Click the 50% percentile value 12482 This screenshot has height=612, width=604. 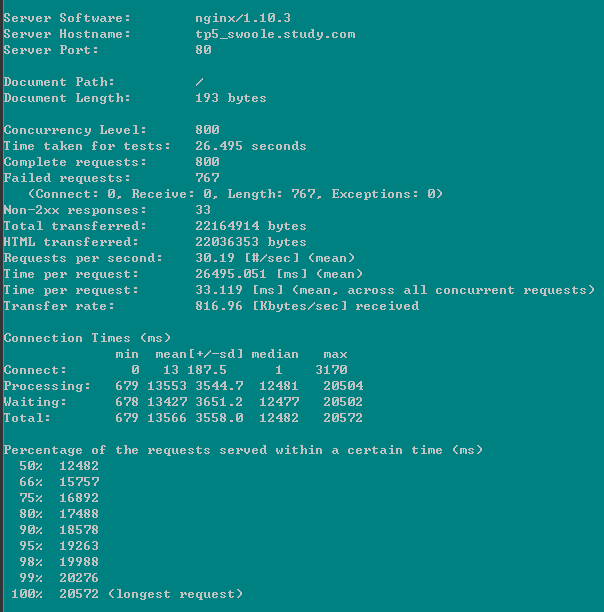click(79, 466)
